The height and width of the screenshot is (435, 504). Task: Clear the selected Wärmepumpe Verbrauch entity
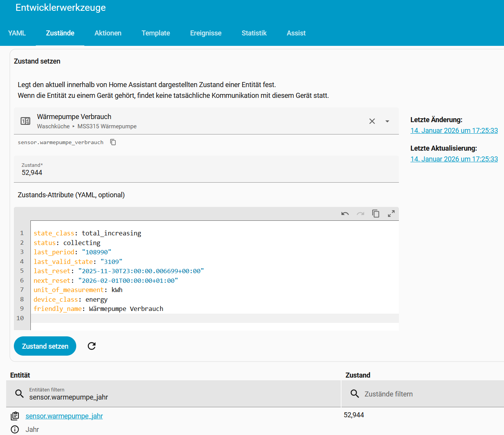[372, 121]
